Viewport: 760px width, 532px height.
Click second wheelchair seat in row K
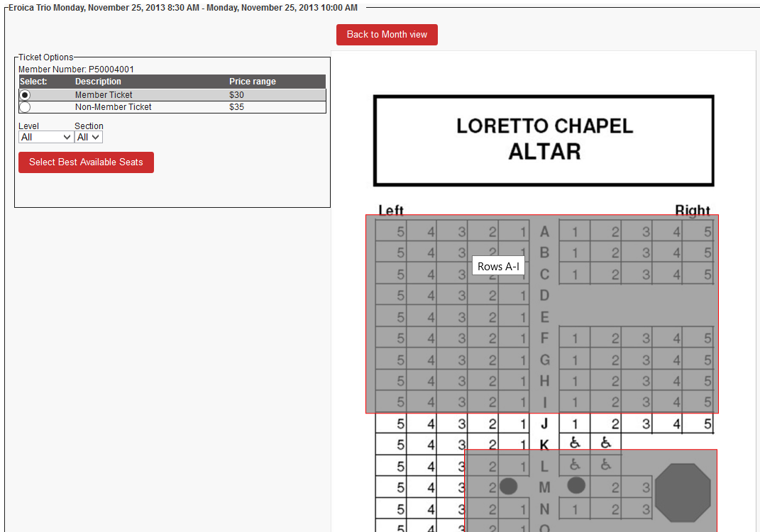pyautogui.click(x=605, y=443)
